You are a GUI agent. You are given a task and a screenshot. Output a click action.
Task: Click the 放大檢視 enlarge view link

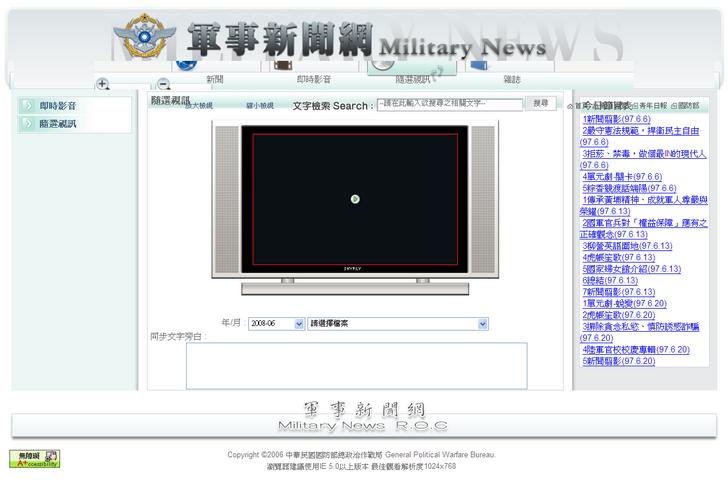click(199, 105)
